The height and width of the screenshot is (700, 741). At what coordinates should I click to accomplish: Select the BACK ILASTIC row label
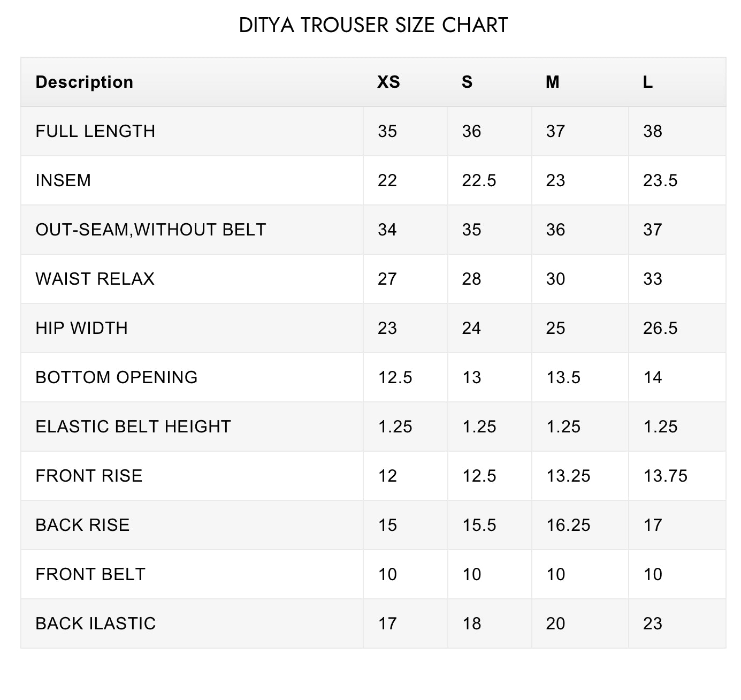(95, 623)
